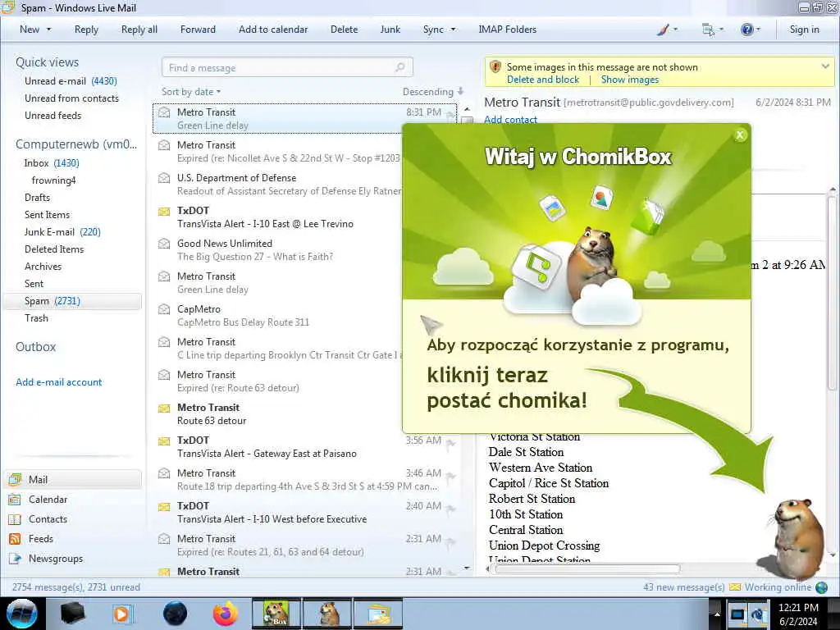The image size is (840, 630).
Task: Show hidden system tray icons arrow
Action: [x=717, y=614]
